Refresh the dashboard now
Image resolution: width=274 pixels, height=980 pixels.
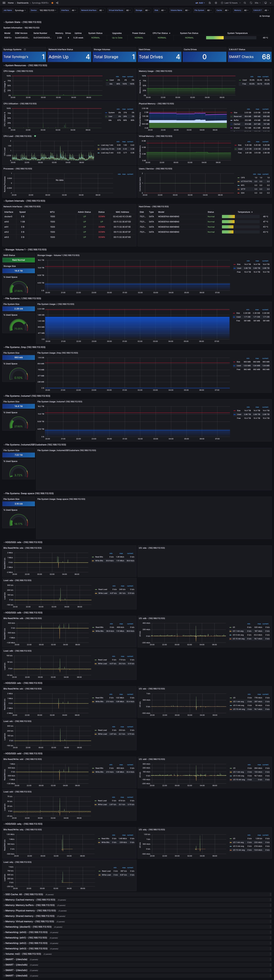(251, 3)
